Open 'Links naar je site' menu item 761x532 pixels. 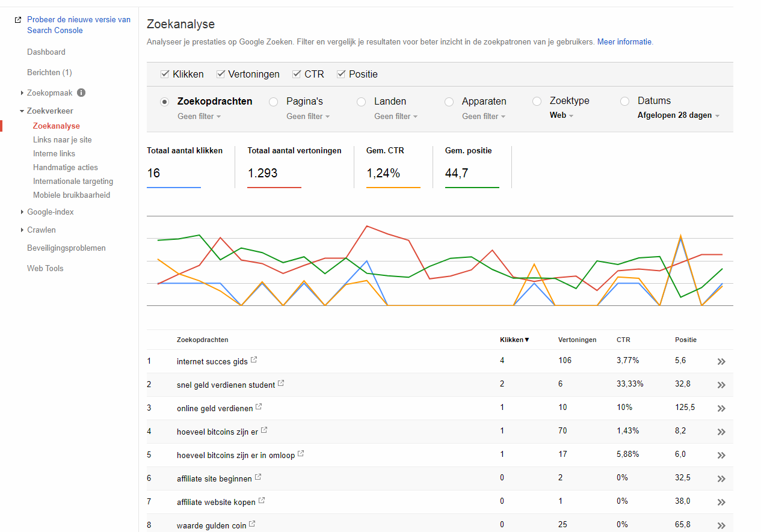click(x=63, y=139)
